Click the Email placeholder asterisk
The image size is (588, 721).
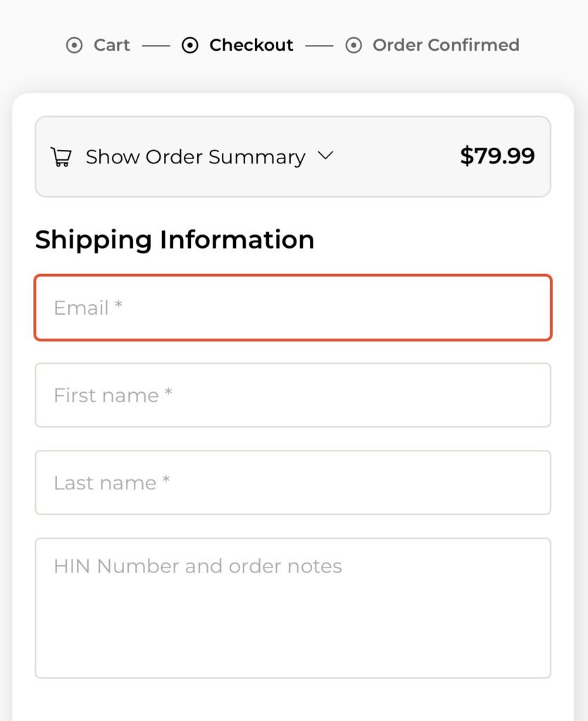[x=118, y=304]
